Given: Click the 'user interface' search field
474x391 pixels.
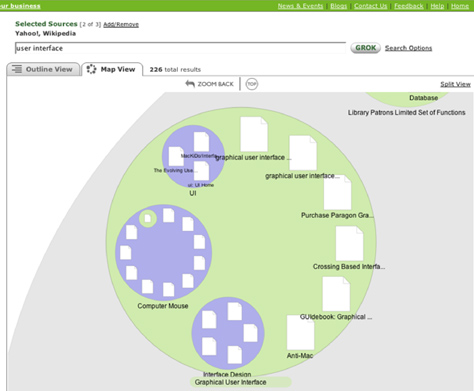Looking at the screenshot, I should click(x=180, y=48).
